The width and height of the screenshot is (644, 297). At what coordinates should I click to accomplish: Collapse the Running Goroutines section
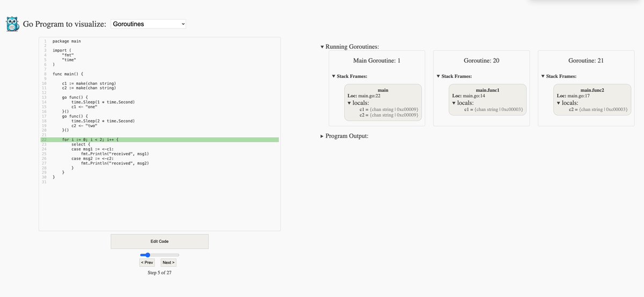pos(349,47)
